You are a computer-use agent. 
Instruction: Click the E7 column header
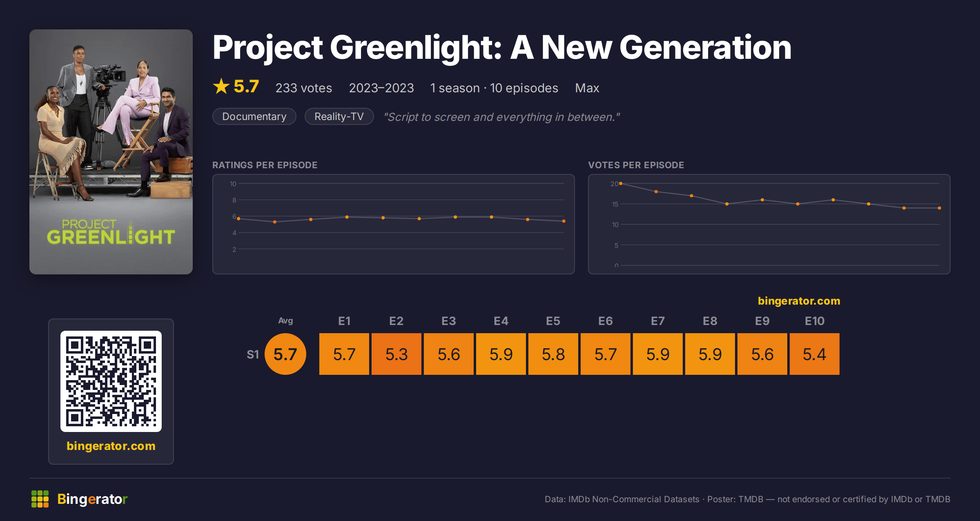[658, 321]
